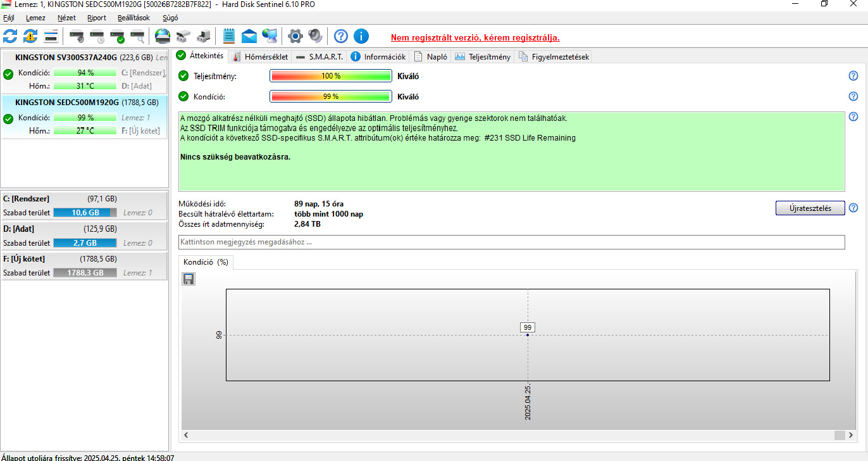Click the refresh icon with warning triangle
Viewport: 868px width, 461px height.
tap(30, 35)
